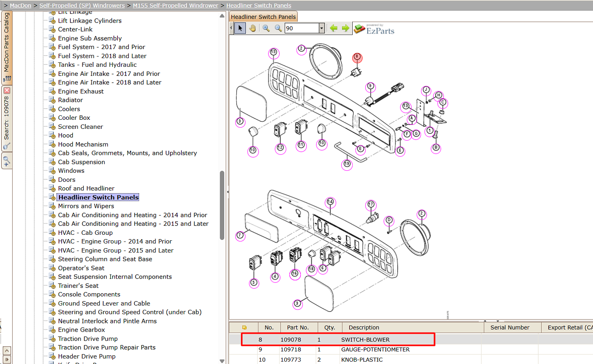Open Trainer's Seat in the tree
The width and height of the screenshot is (593, 364).
[x=78, y=286]
